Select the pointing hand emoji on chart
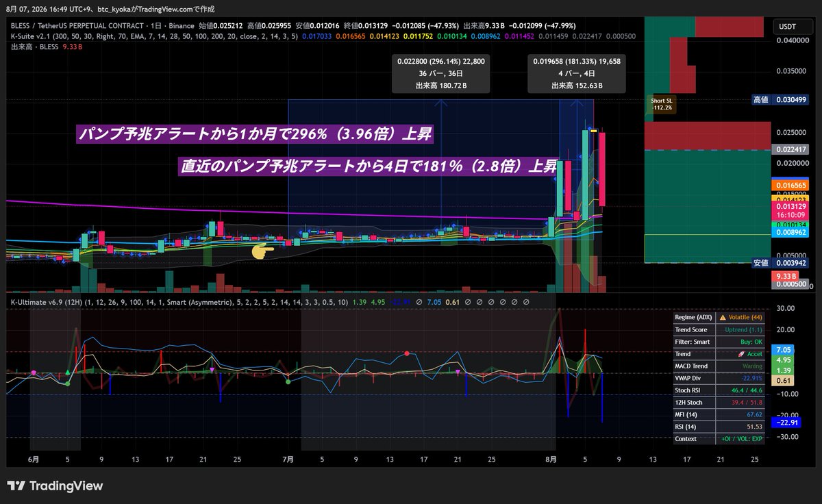This screenshot has width=822, height=504. 262,251
